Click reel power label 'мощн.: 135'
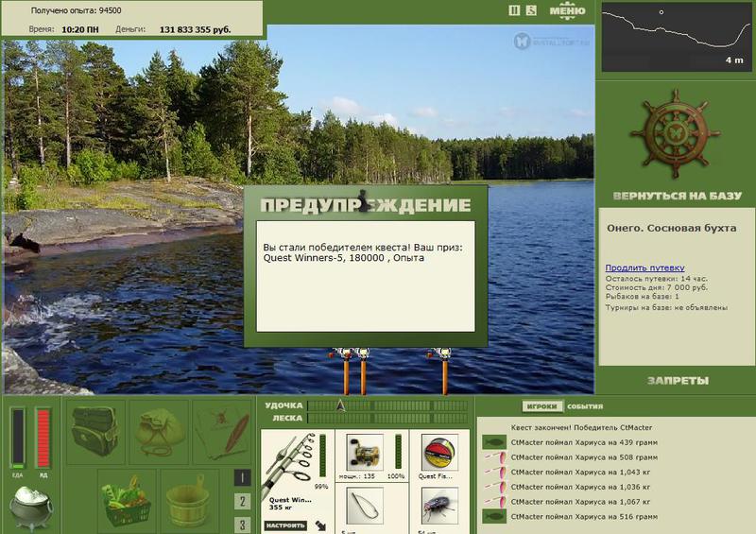Viewport: 756px width, 534px height. point(357,476)
